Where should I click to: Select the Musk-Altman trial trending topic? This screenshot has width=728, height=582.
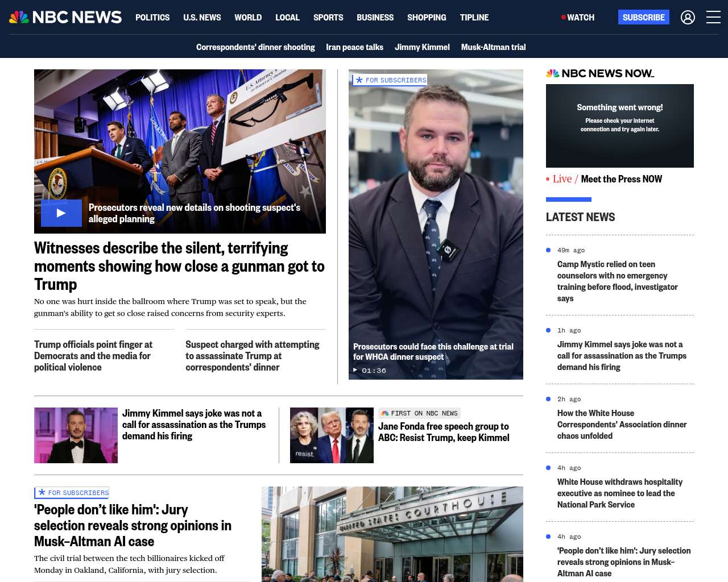[x=493, y=47]
